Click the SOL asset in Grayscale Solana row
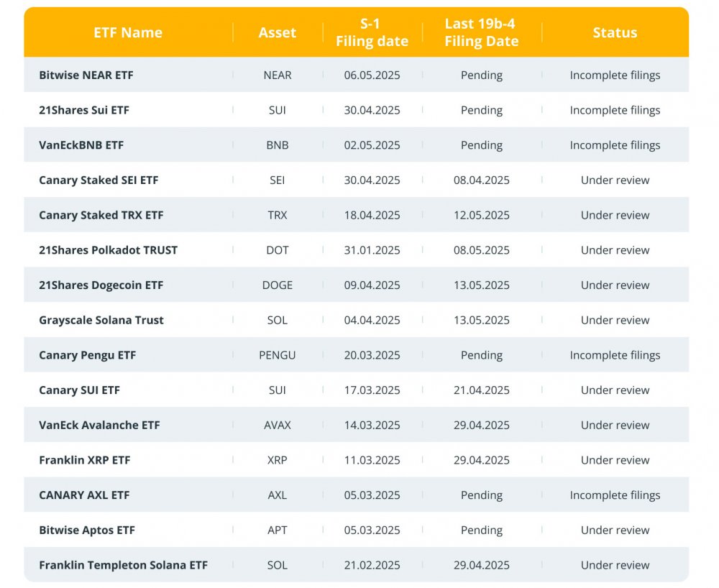719x588 pixels. 278,320
